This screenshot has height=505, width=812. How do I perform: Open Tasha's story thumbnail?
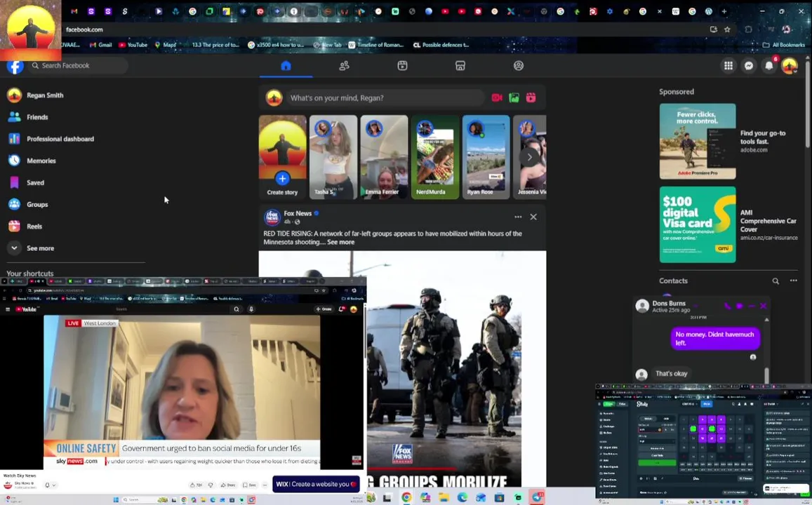tap(333, 157)
